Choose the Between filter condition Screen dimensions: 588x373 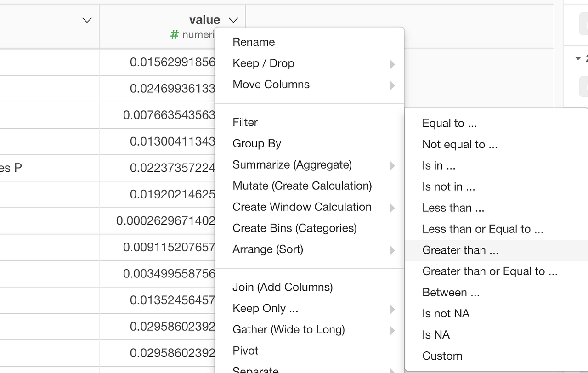click(451, 292)
